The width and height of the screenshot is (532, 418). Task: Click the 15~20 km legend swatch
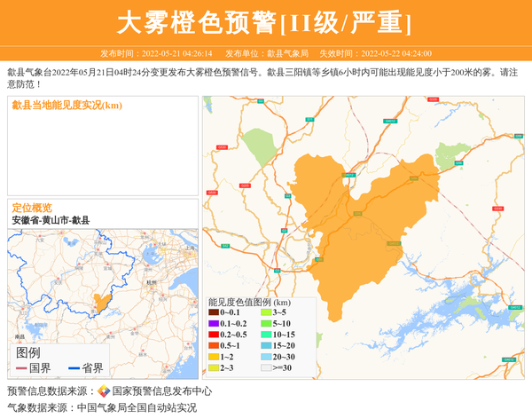266,345
